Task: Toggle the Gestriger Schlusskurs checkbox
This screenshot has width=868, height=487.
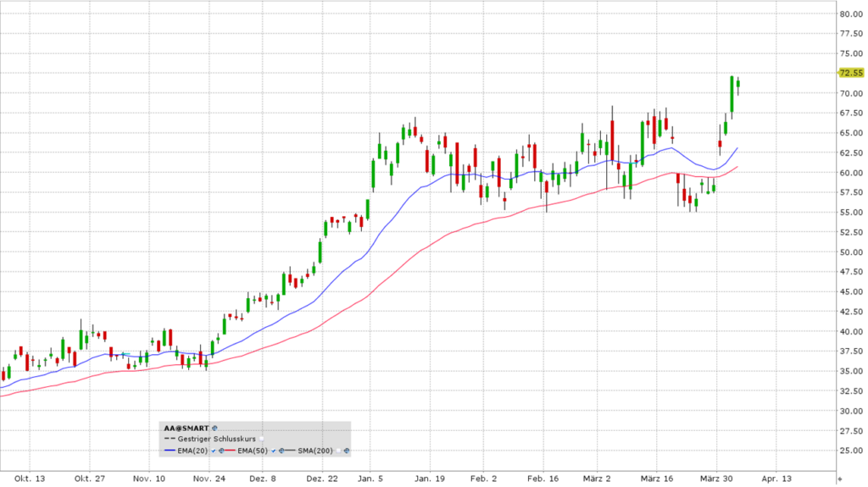Action: pos(261,439)
